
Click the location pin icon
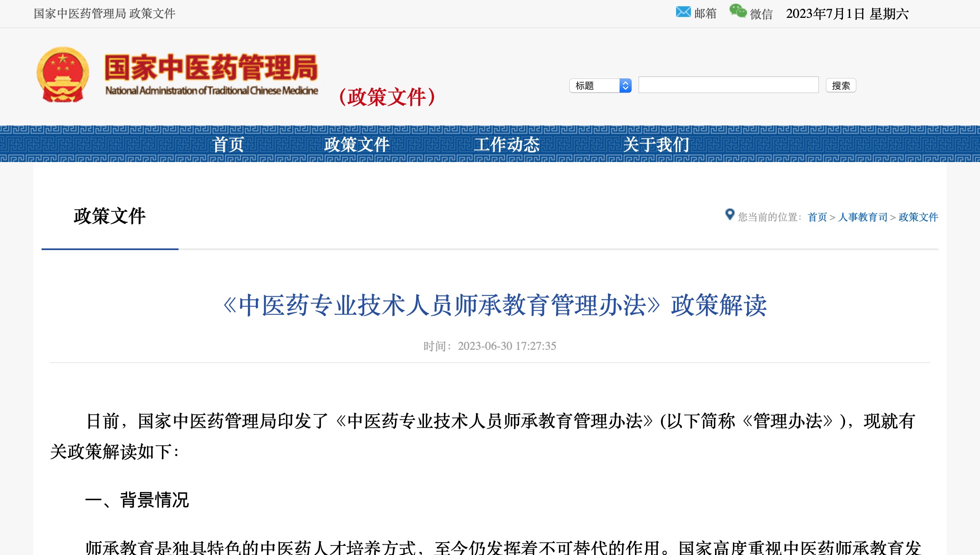(x=730, y=214)
